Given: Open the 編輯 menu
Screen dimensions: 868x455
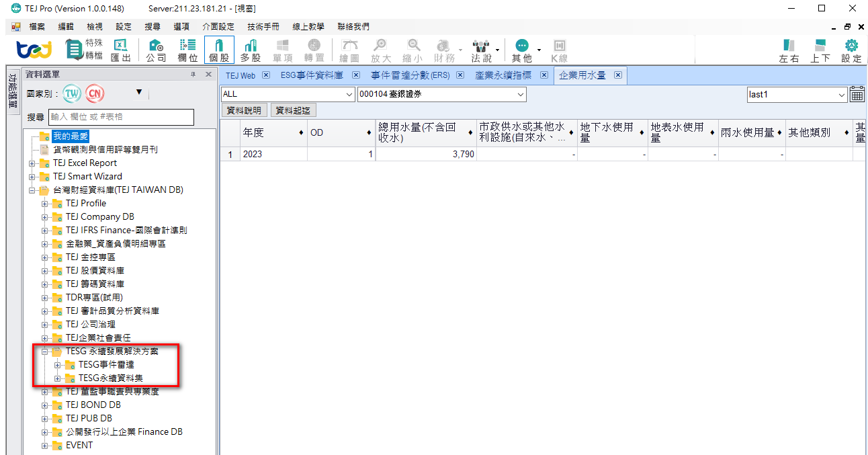Looking at the screenshot, I should click(66, 27).
